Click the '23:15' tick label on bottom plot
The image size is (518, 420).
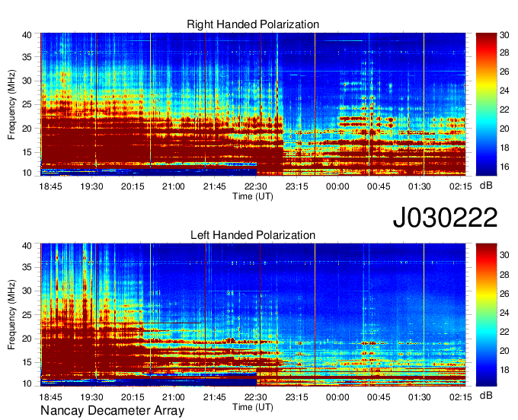296,397
